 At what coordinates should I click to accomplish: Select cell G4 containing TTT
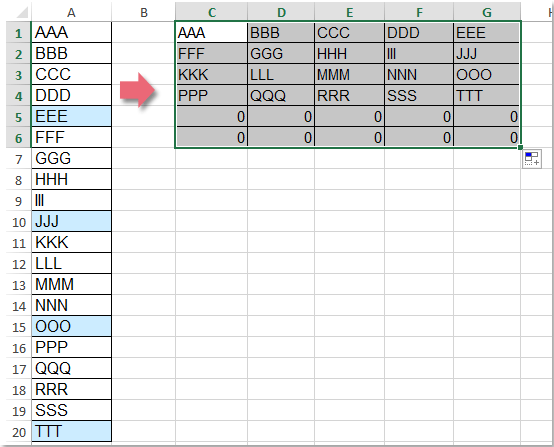click(487, 96)
